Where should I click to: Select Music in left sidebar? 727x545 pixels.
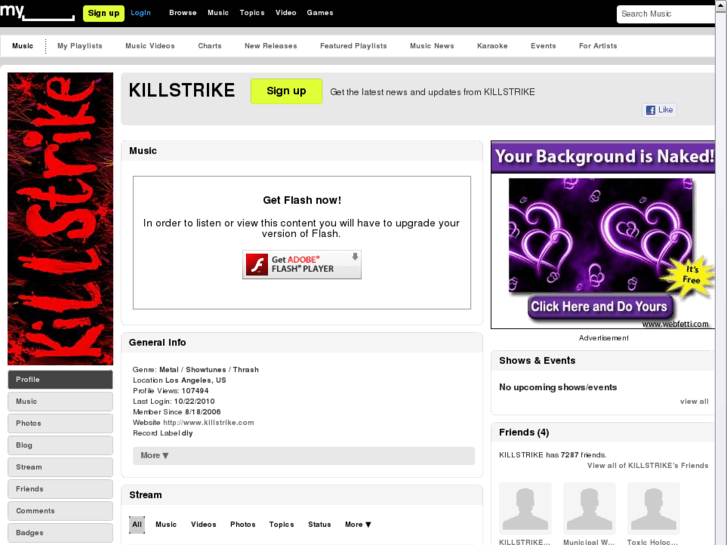tap(60, 401)
